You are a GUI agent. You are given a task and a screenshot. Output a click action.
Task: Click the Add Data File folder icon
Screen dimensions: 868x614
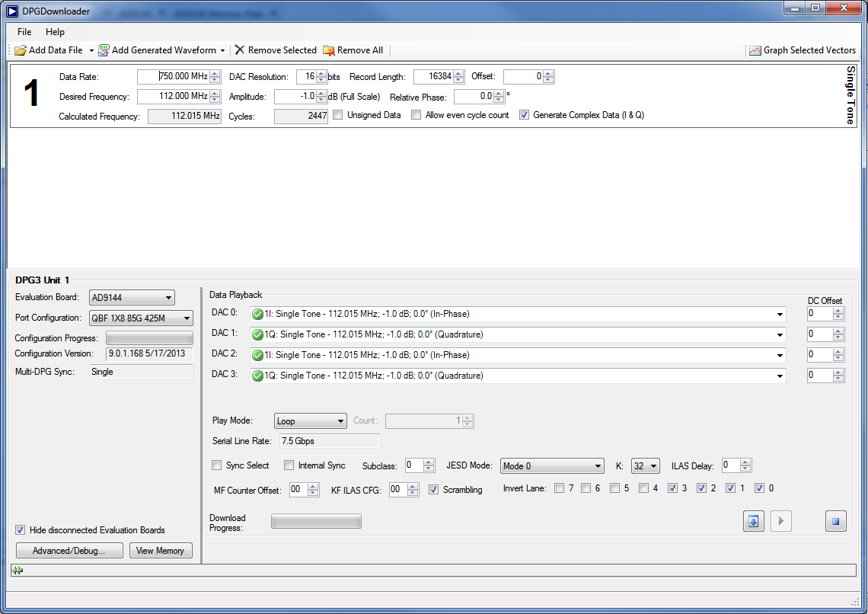[21, 50]
